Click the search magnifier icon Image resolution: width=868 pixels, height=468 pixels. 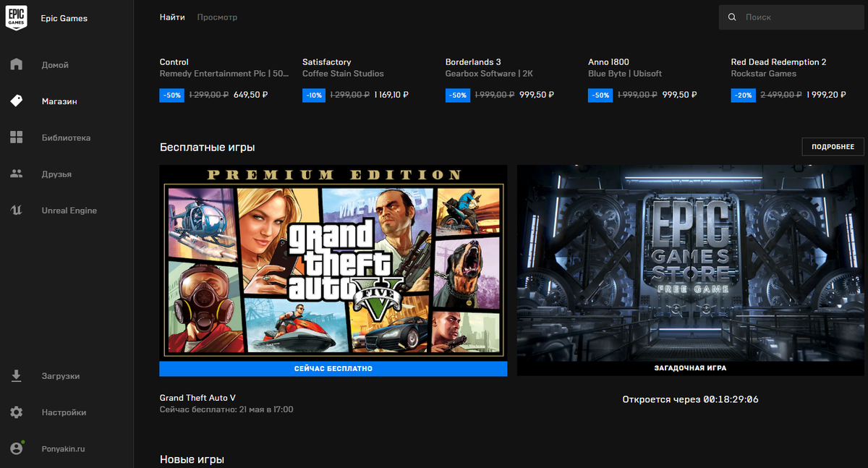point(732,17)
